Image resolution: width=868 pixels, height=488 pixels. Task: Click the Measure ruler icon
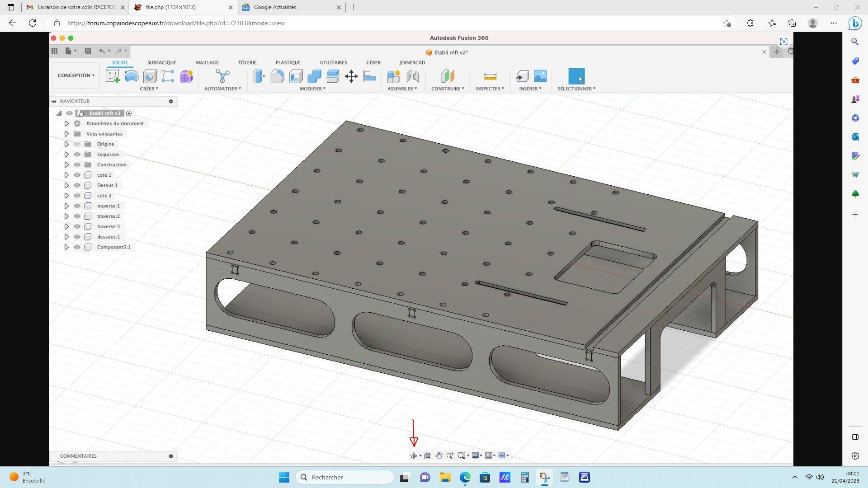[490, 76]
